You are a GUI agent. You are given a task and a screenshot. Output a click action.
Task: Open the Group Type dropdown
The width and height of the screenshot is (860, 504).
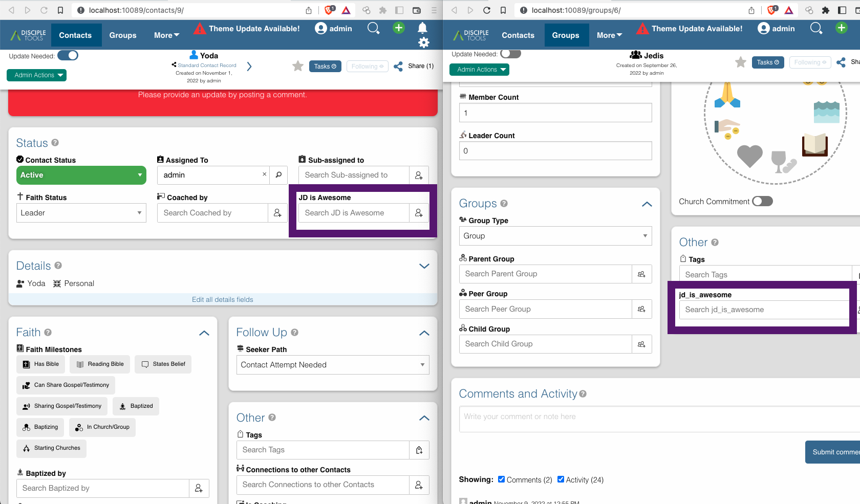tap(555, 236)
